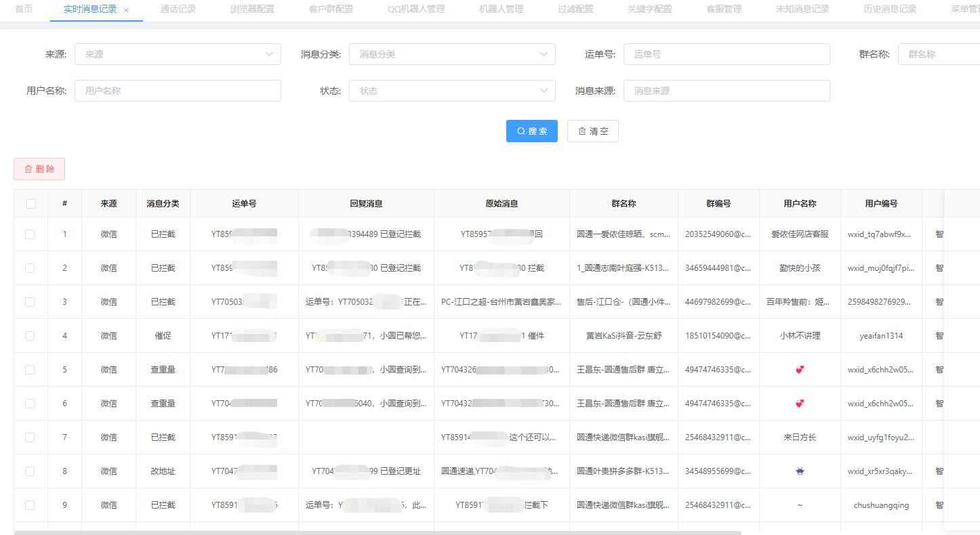Click the 用户名称 input field
This screenshot has height=535, width=980.
pyautogui.click(x=178, y=90)
